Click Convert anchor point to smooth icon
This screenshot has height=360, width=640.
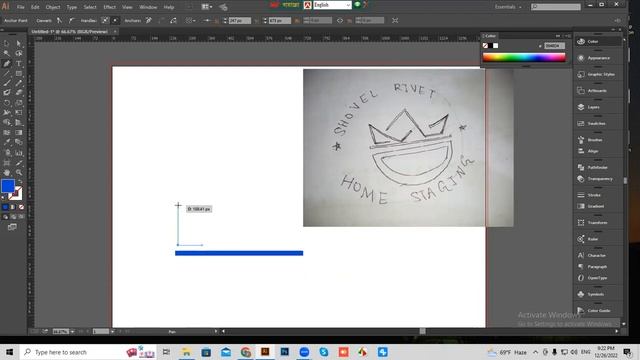(71, 20)
